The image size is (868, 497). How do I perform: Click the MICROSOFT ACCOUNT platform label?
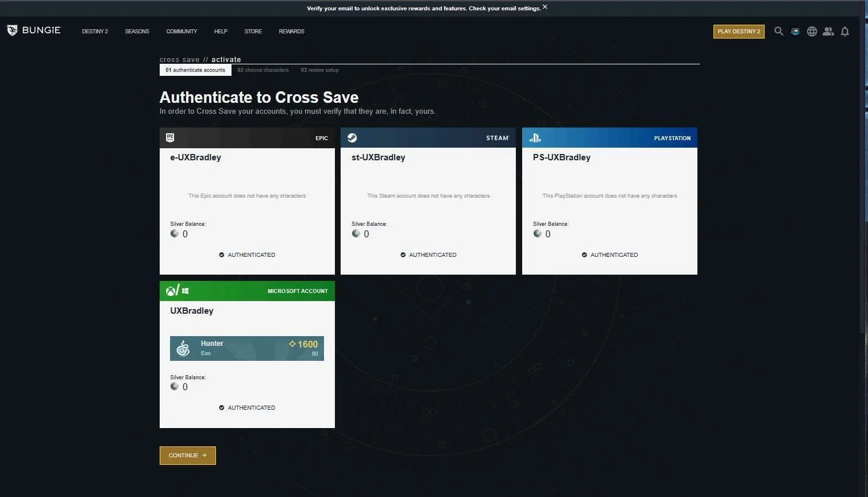pyautogui.click(x=298, y=291)
